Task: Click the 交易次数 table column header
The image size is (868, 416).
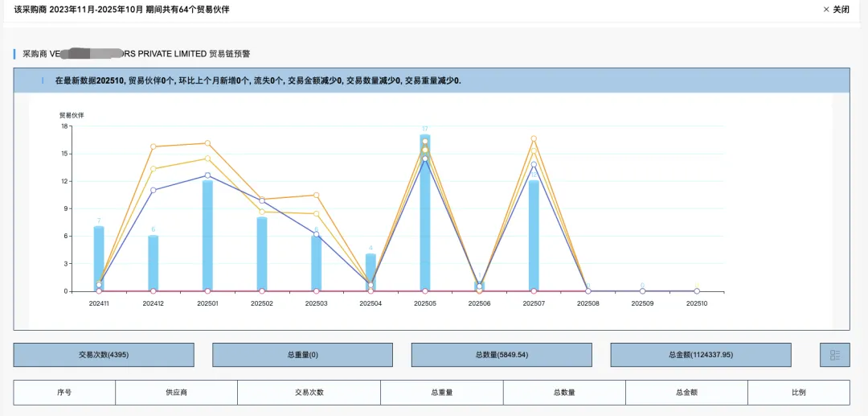Action: 309,393
